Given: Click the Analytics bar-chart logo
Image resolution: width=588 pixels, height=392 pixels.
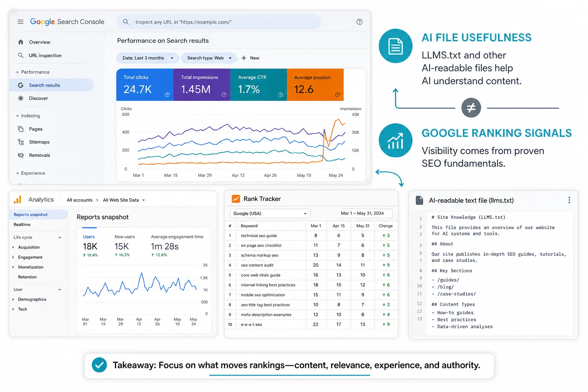Looking at the screenshot, I should pos(18,199).
